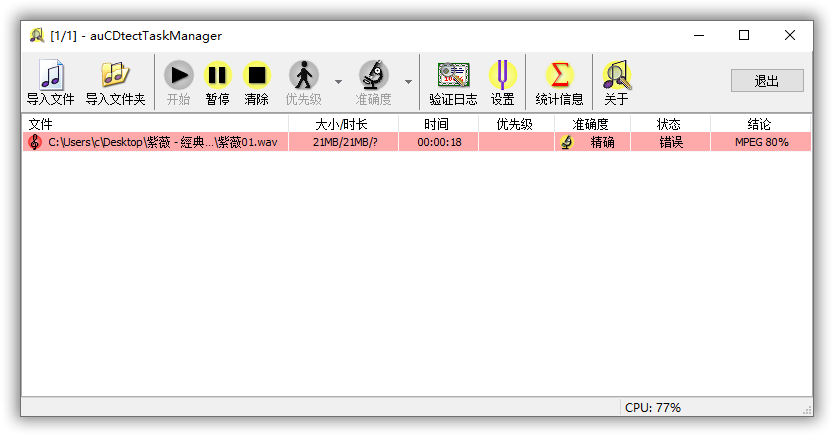This screenshot has width=834, height=437.
Task: Click the 优先级 column header
Action: click(x=516, y=124)
